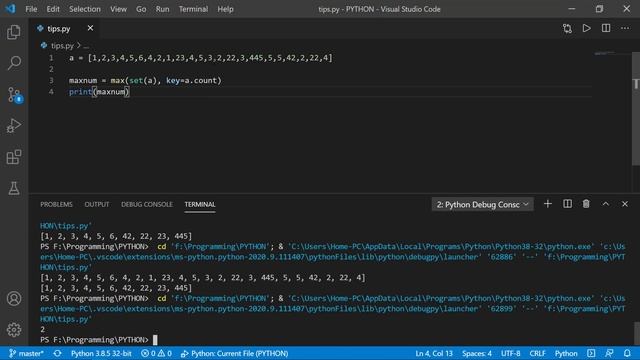Kill terminal with trash icon
Image resolution: width=640 pixels, height=360 pixels.
pyautogui.click(x=586, y=204)
